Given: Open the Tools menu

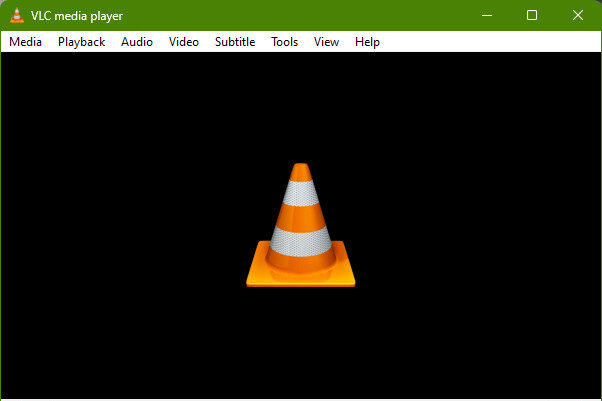Looking at the screenshot, I should pyautogui.click(x=284, y=41).
